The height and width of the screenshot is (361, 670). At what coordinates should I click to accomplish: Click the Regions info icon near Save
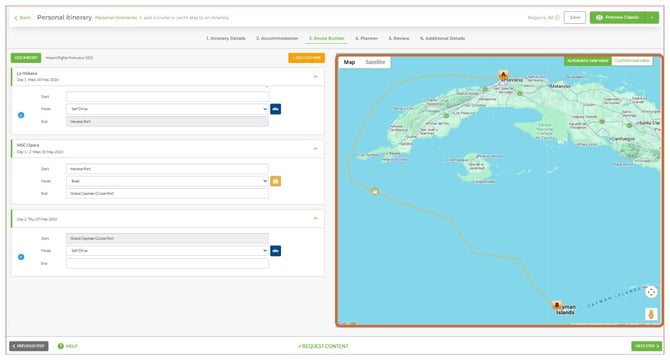pos(557,18)
